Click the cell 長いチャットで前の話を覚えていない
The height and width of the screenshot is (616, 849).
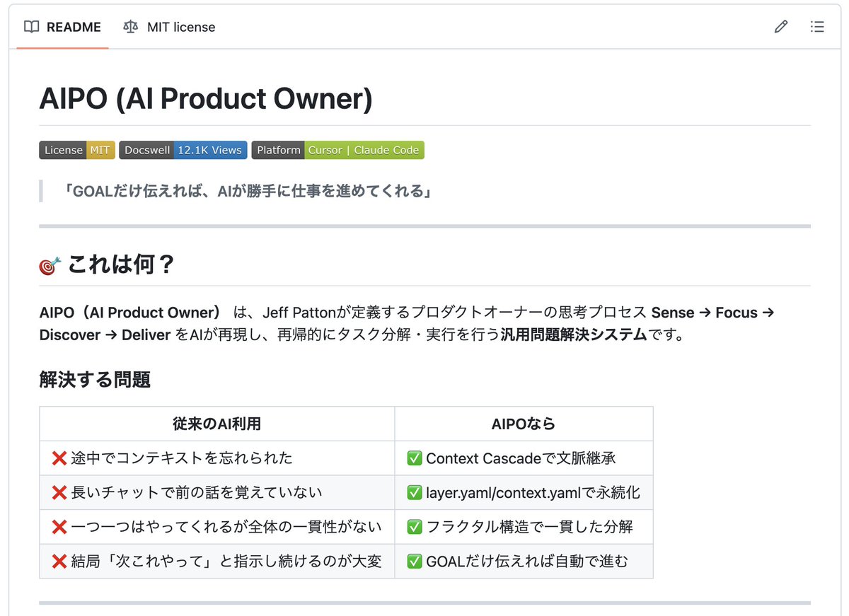(217, 493)
